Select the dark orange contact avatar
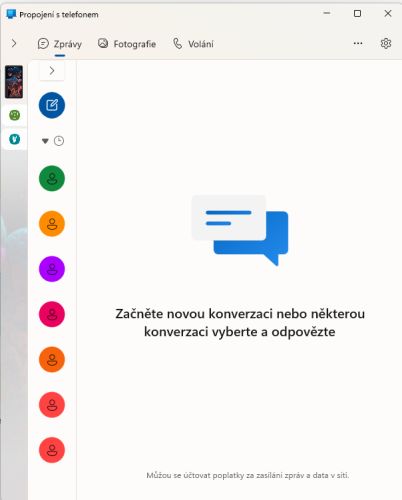 click(x=52, y=359)
